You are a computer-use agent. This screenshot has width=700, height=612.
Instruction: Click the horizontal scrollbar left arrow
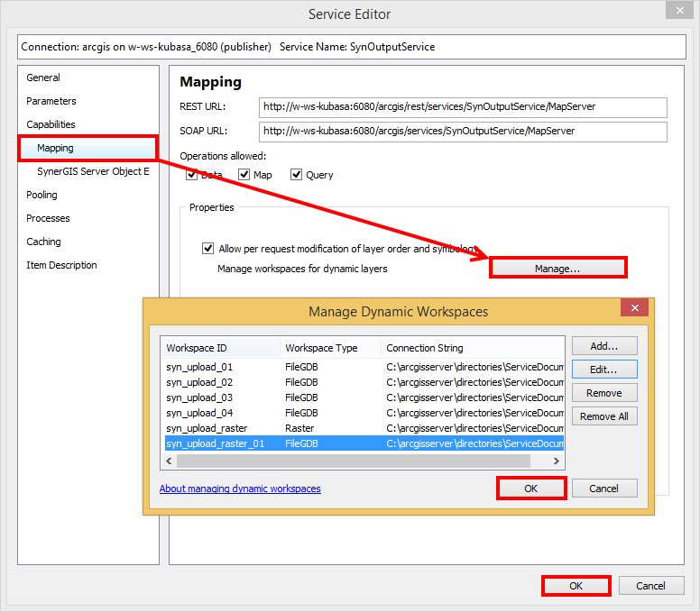[x=168, y=461]
